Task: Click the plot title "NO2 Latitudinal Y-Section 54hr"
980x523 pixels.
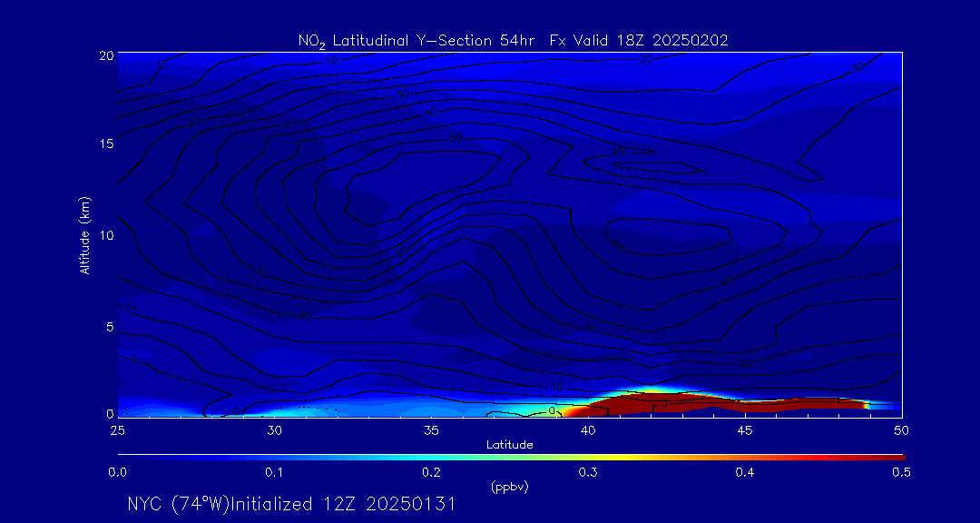Action: point(418,41)
